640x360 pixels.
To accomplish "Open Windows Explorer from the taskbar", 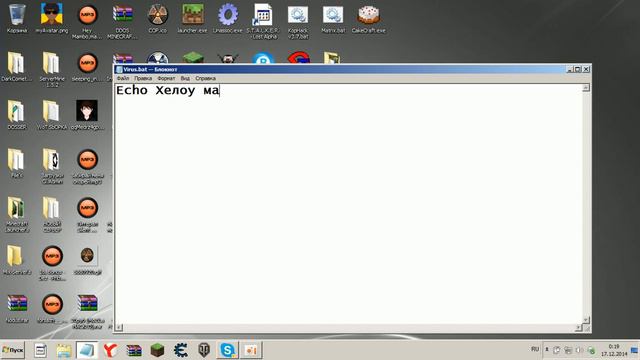I will tap(64, 350).
